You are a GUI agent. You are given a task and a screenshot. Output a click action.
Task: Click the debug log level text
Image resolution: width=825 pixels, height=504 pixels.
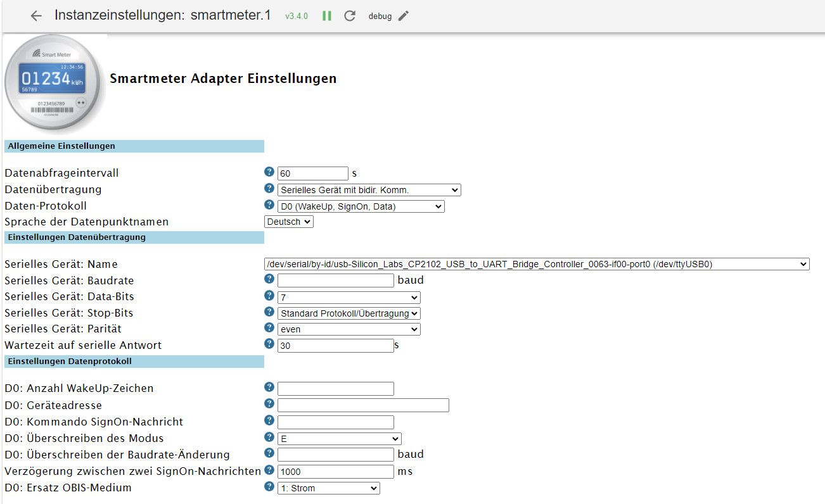(380, 16)
